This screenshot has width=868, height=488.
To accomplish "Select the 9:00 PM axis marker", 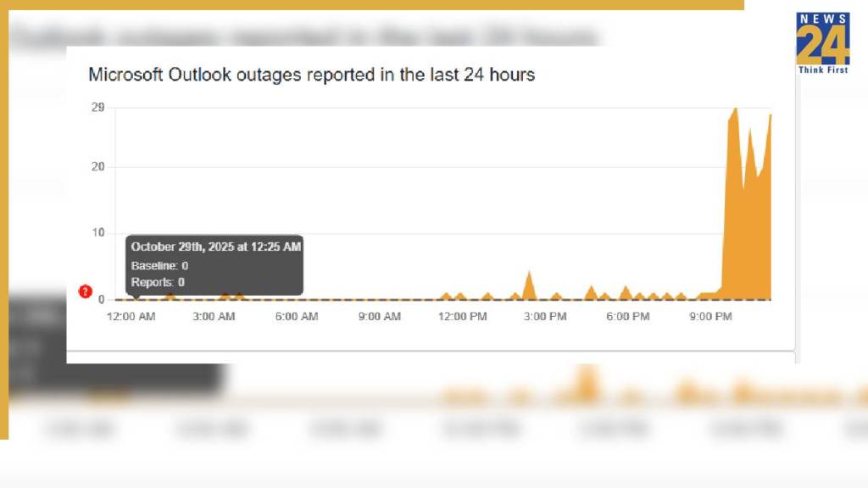I will (x=710, y=317).
